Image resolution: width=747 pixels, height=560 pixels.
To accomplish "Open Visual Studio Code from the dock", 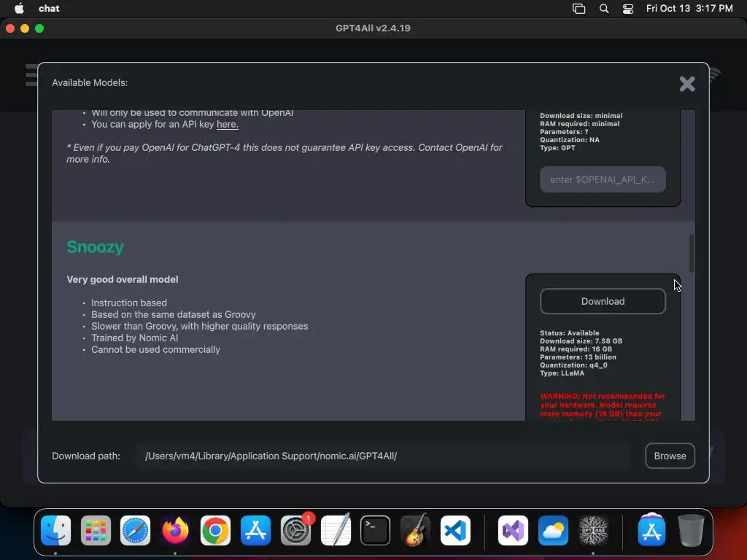I will coord(455,531).
